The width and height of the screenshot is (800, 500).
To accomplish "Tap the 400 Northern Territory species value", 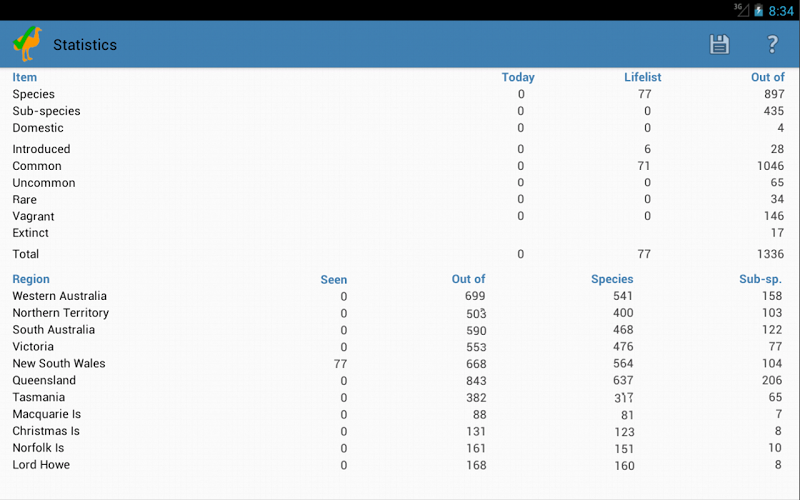I will pyautogui.click(x=623, y=313).
